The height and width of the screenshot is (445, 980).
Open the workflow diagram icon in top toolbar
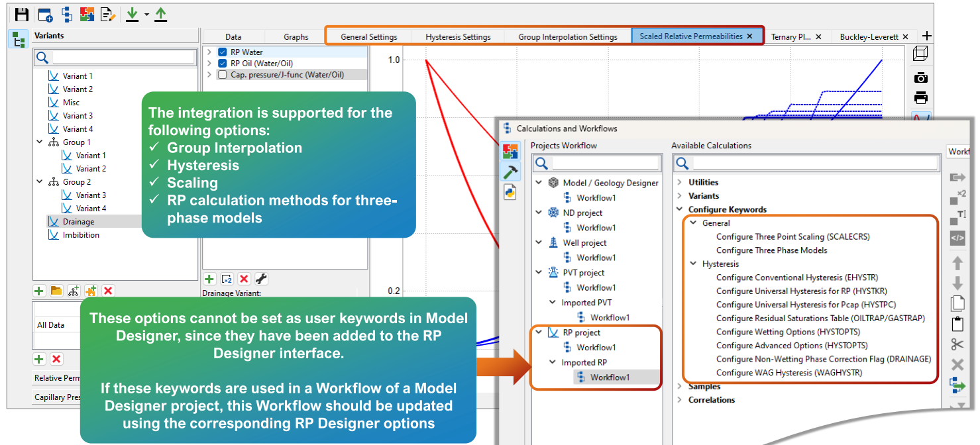coord(66,15)
